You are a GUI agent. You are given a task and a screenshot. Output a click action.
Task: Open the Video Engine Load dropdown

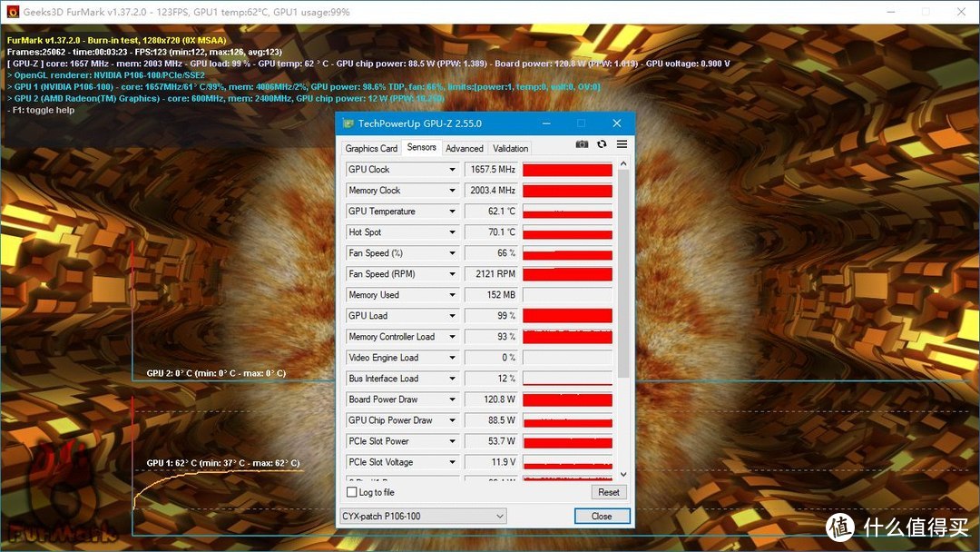point(453,358)
